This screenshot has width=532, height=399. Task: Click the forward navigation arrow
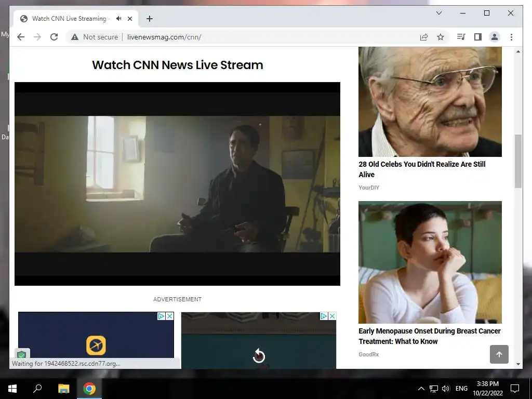click(x=37, y=37)
